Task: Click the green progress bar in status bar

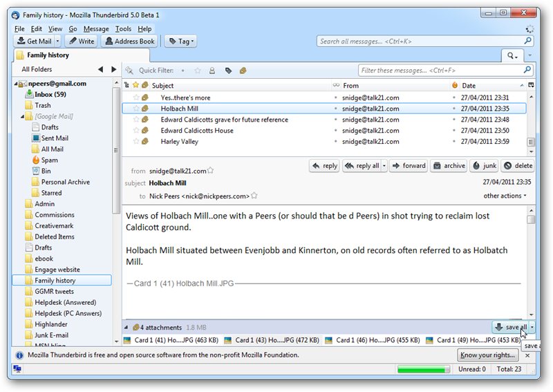Action: pos(424,369)
